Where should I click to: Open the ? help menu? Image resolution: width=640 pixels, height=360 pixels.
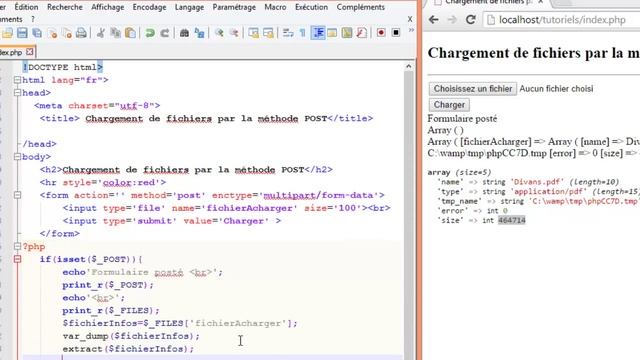click(33, 19)
